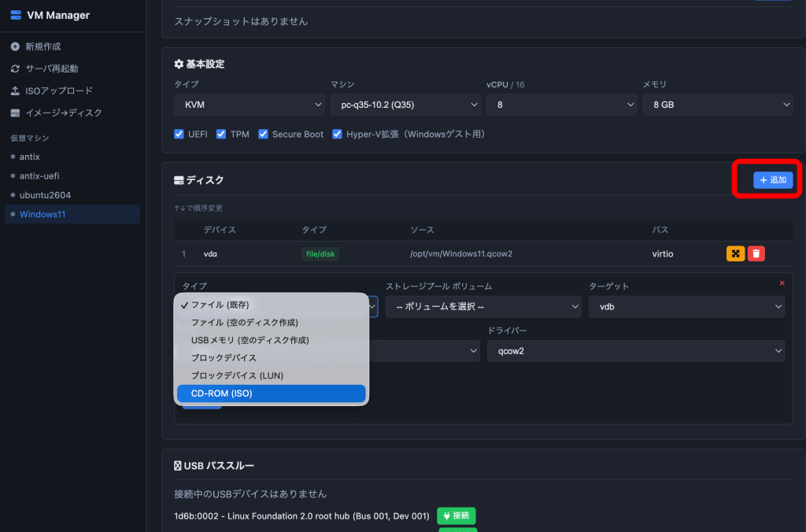Screen dimensions: 806x532
Task: Open the タイプ KVM dropdown
Action: point(250,105)
